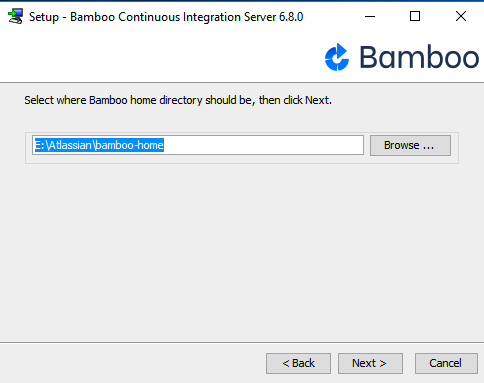
Task: Click the ellipsis on the Browse button
Action: [x=428, y=146]
